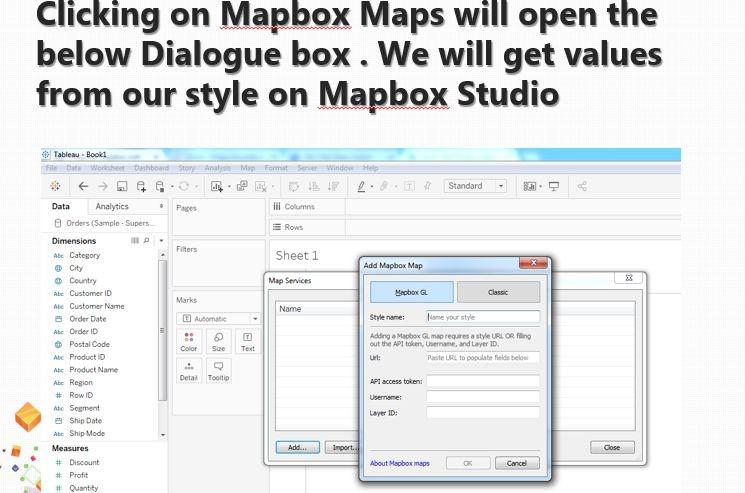The image size is (745, 493).
Task: Switch to the Data pane tab
Action: 61,206
